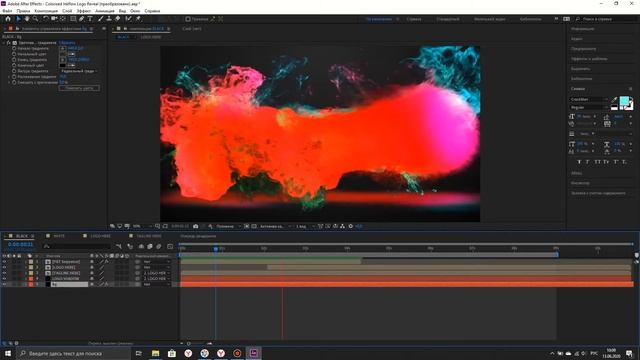Select the Pen tool
The width and height of the screenshot is (640, 360).
(x=82, y=19)
